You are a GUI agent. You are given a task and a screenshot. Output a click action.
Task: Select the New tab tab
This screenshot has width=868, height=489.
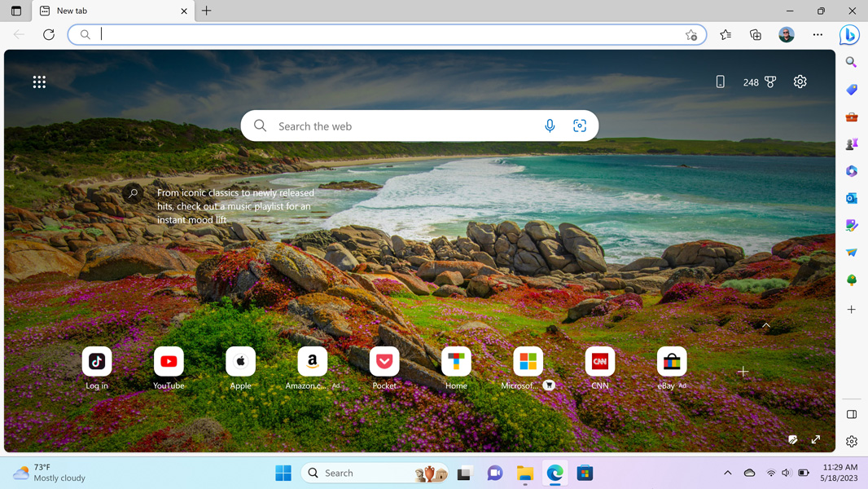(106, 11)
